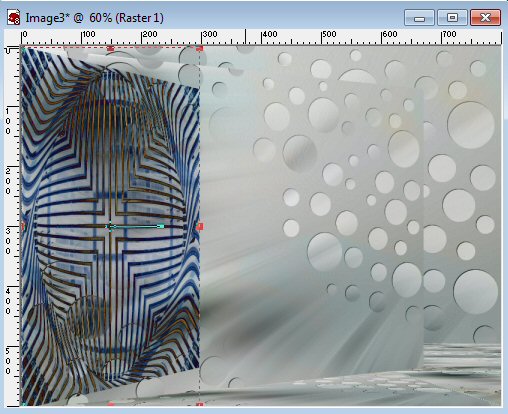This screenshot has width=508, height=414.
Task: Click the Image3 title bar text
Action: coord(94,18)
